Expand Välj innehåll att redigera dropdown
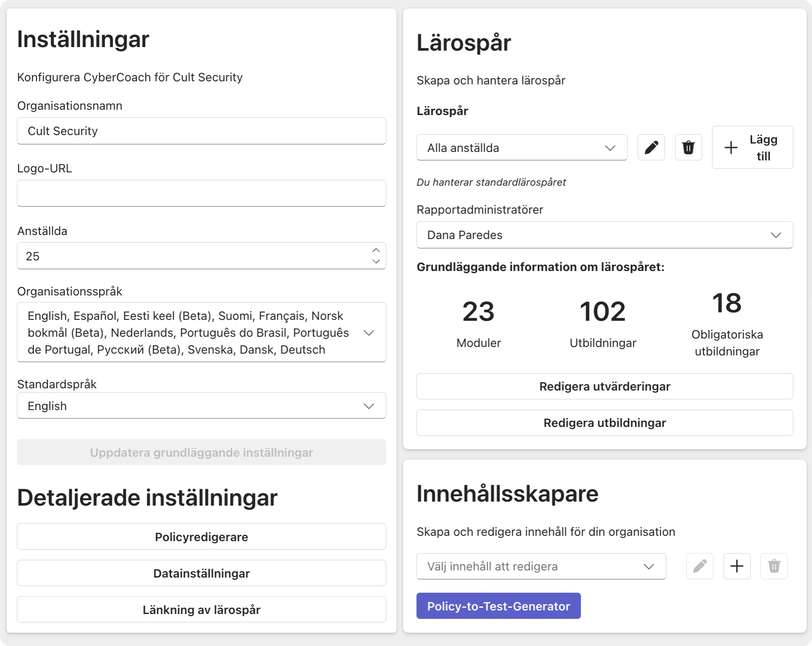The width and height of the screenshot is (812, 646). click(541, 566)
